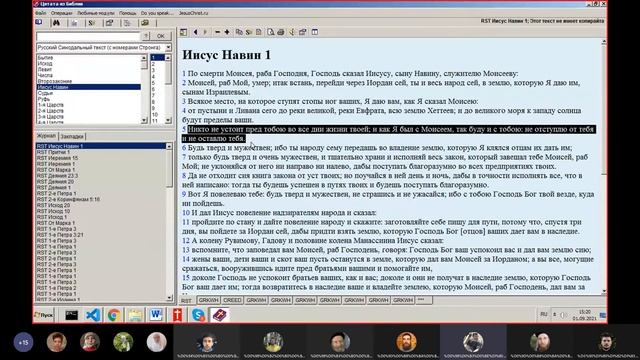Click book list scrollbar down arrow

pyautogui.click(x=144, y=120)
